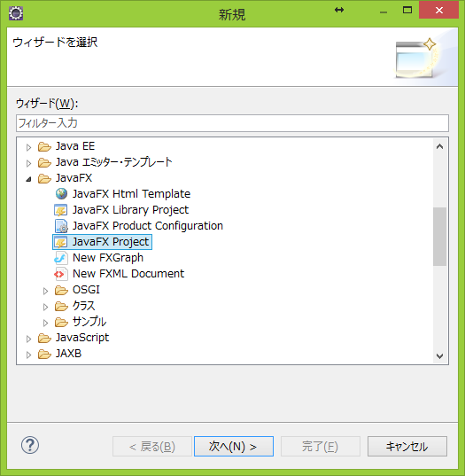Screen dimensions: 465x476
Task: Select the JavaFX Library Project entry
Action: point(130,210)
